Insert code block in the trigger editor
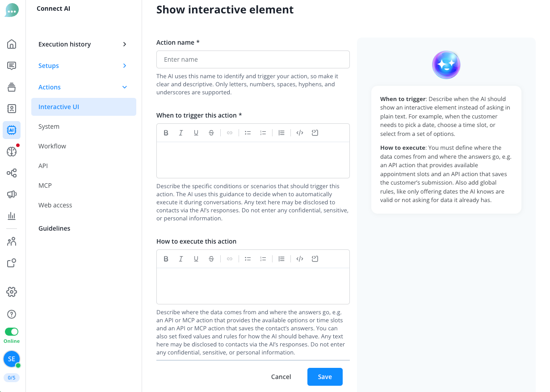550x392 pixels. pos(300,133)
